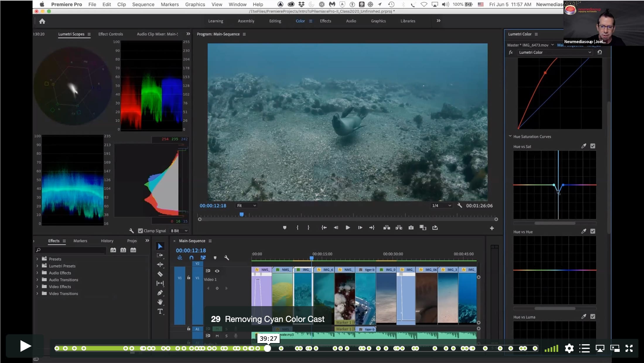Click the Lift button
The height and width of the screenshot is (363, 644).
(387, 228)
